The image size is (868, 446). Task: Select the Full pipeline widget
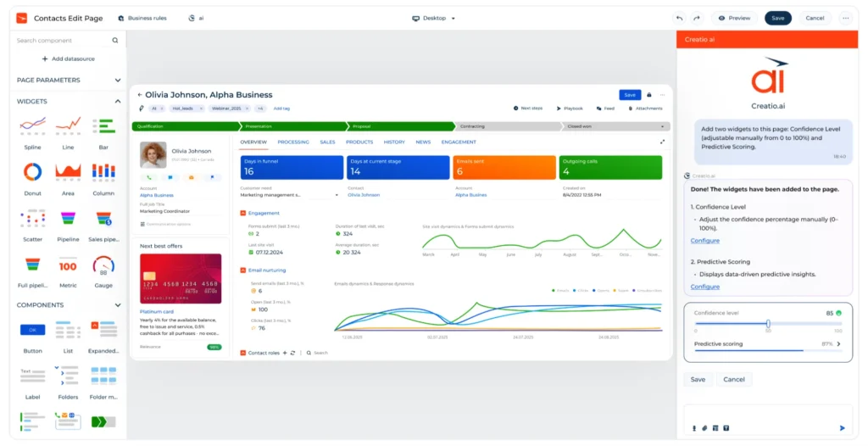(x=33, y=270)
